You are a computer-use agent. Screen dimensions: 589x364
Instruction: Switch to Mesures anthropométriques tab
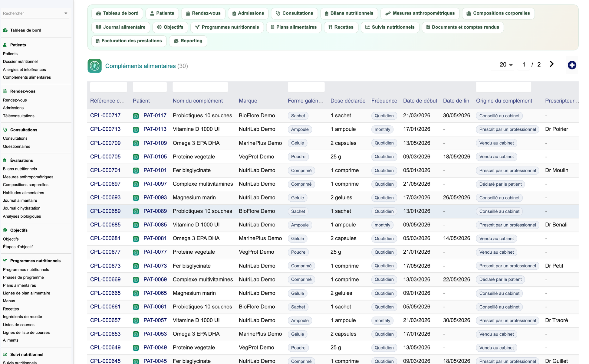pos(420,13)
